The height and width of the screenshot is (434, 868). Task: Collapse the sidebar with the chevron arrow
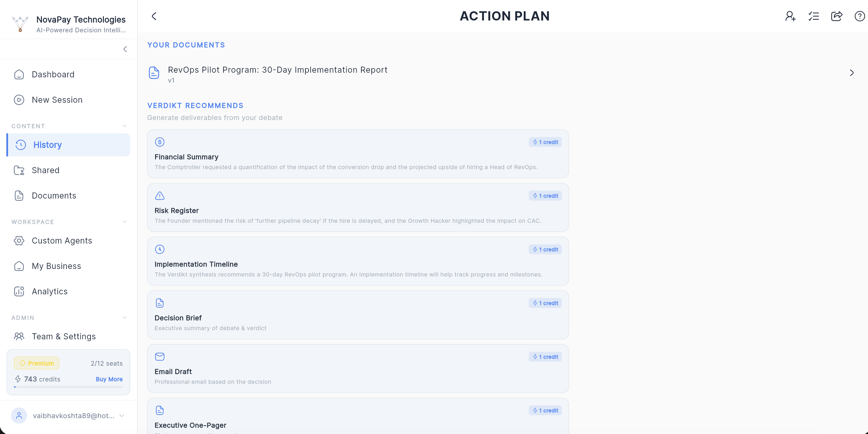pos(125,49)
